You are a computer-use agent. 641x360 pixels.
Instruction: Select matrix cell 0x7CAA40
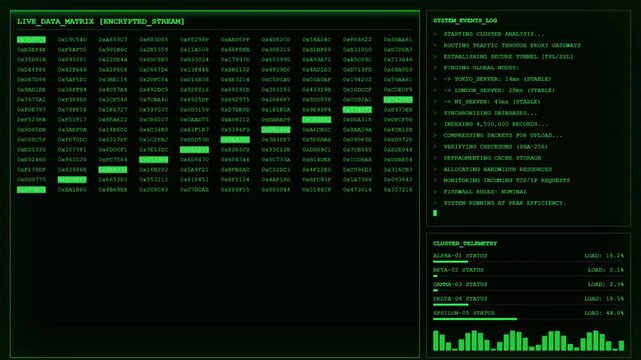click(154, 100)
